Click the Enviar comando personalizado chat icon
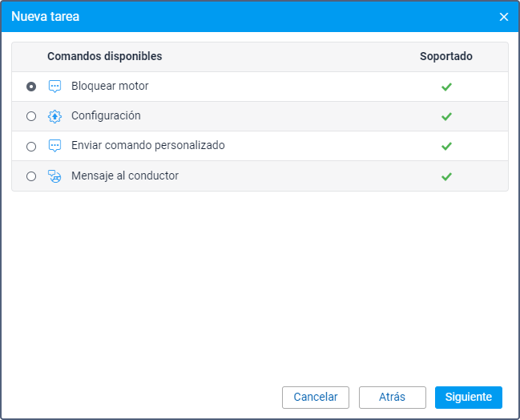Viewport: 520px width, 420px height. (54, 146)
